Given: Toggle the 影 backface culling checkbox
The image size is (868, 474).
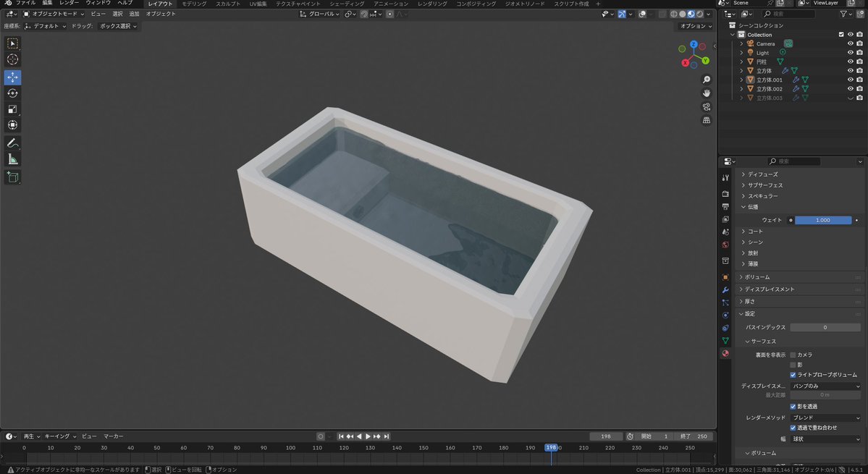Looking at the screenshot, I should coord(793,365).
